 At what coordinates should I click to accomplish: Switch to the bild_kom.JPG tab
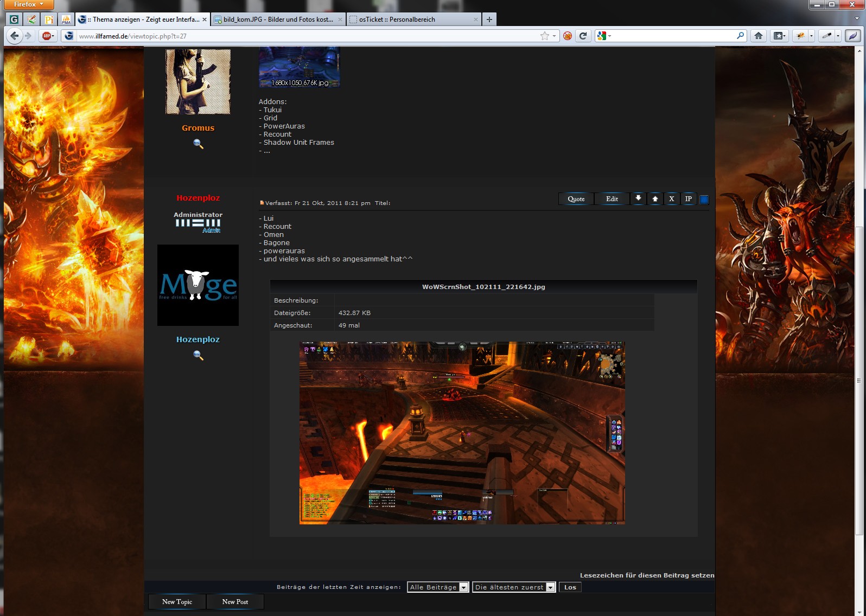(278, 20)
